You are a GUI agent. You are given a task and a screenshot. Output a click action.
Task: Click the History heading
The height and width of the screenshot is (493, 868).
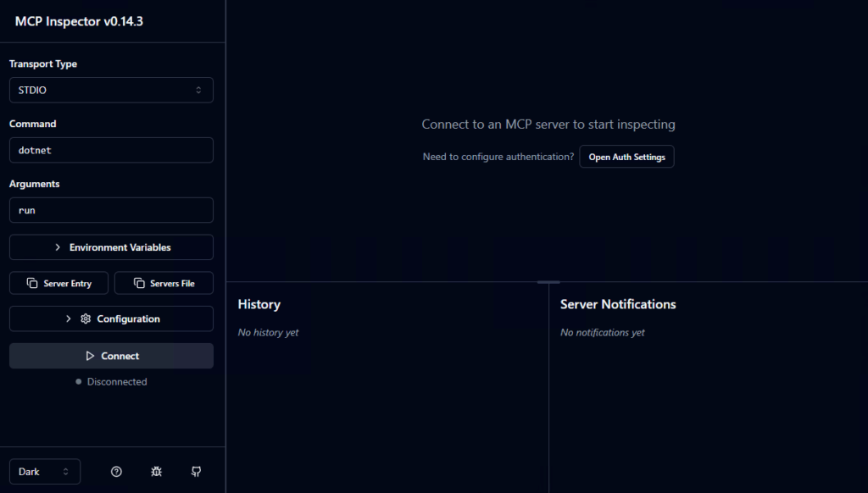(259, 304)
